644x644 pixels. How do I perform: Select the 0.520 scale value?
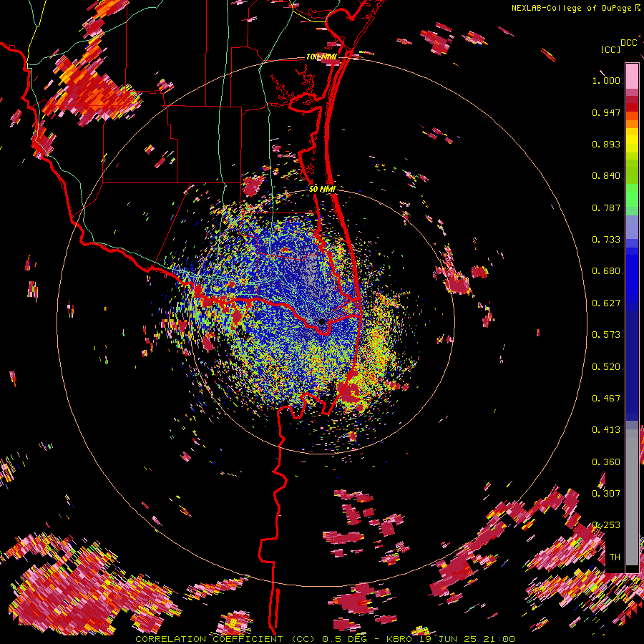606,367
